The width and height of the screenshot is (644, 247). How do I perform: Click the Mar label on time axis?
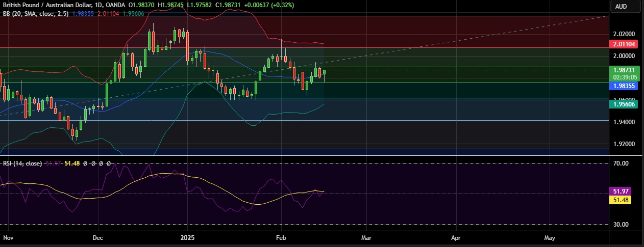pos(366,238)
